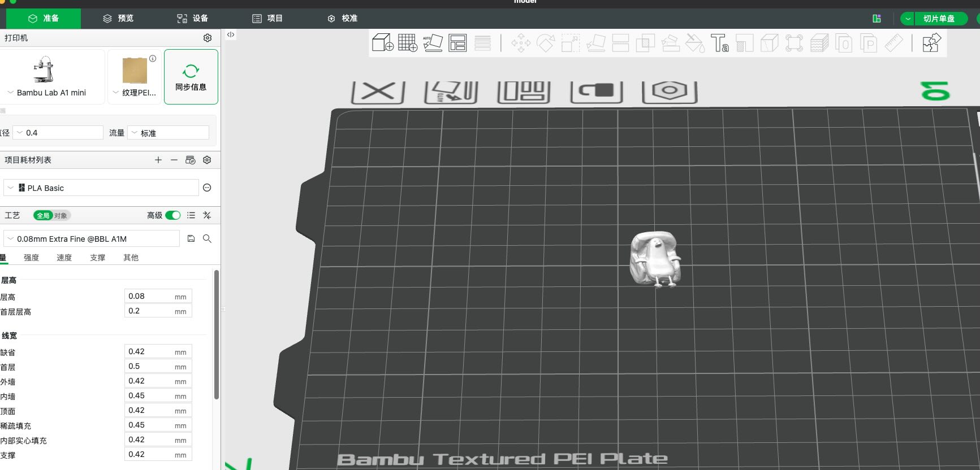The image size is (980, 470).
Task: Click the 外墙 line width field
Action: point(158,381)
